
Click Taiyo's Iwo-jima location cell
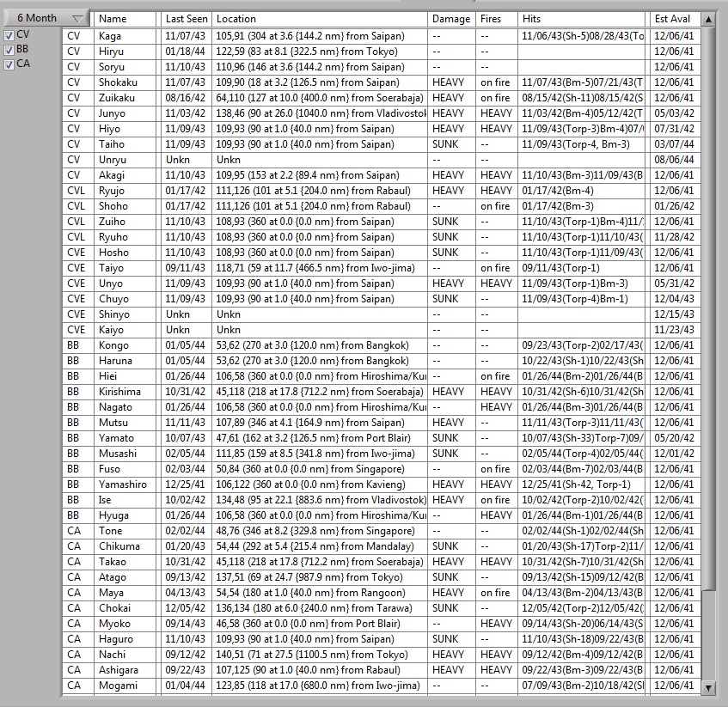(320, 268)
